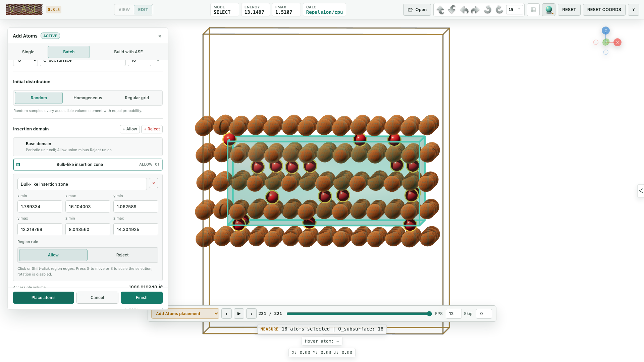Toggle the Bulk-like insertion zone square checkbox
This screenshot has height=362, width=644.
tap(18, 165)
